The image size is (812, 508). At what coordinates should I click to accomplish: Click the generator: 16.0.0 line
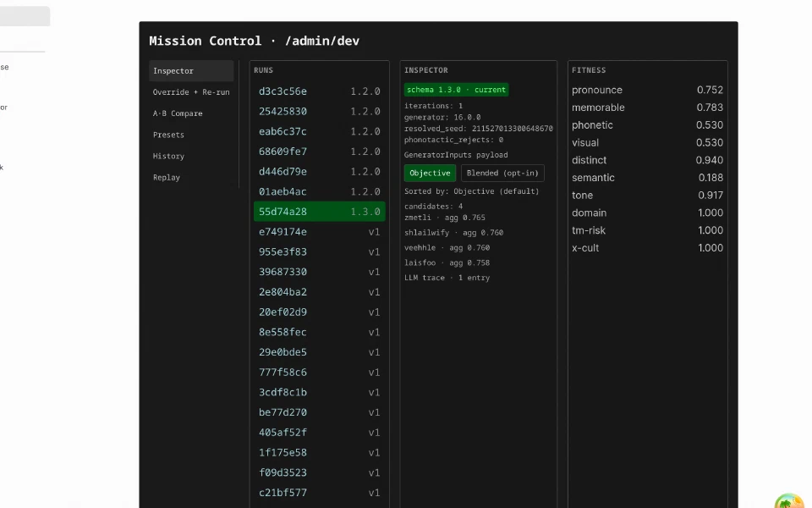click(442, 118)
